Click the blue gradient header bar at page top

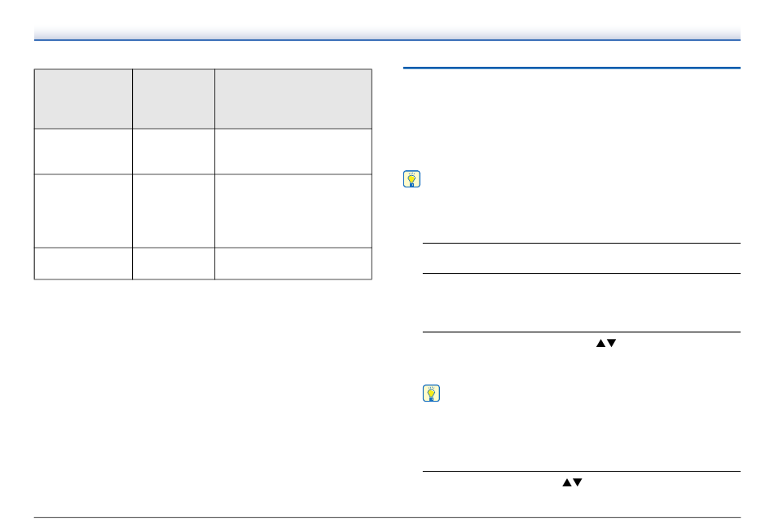pyautogui.click(x=387, y=33)
